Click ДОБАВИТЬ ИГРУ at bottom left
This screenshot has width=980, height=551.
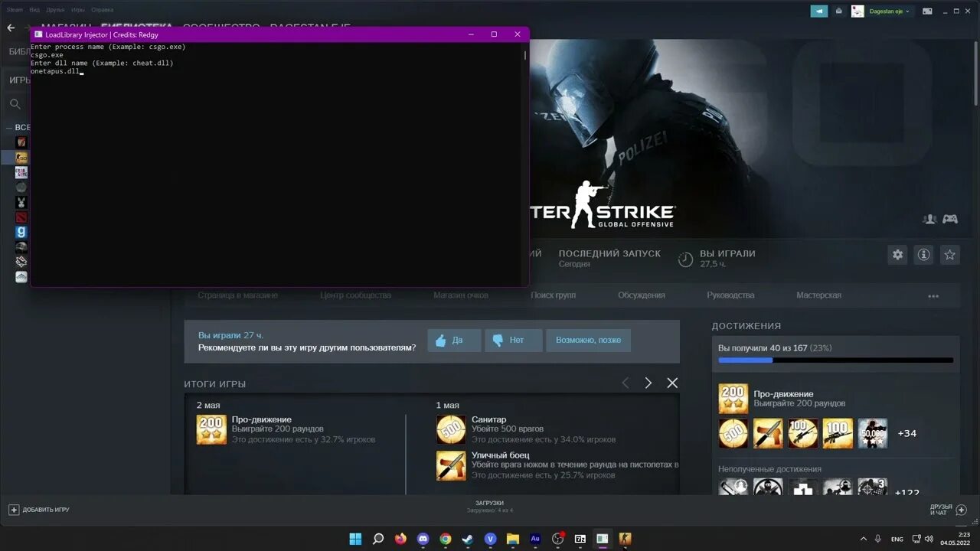[x=39, y=510]
